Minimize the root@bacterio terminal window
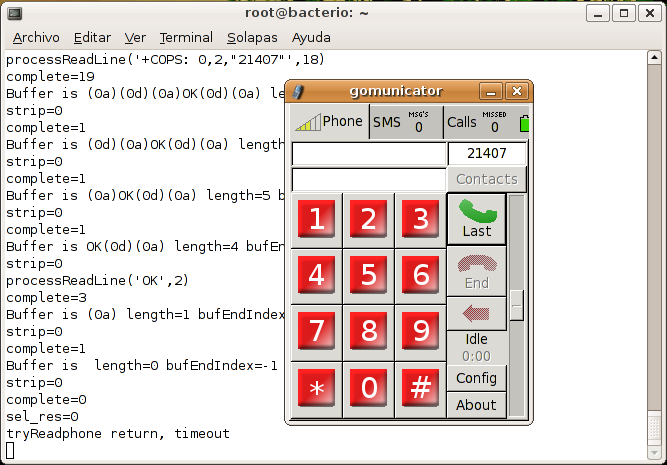Image resolution: width=667 pixels, height=465 pixels. tap(598, 13)
